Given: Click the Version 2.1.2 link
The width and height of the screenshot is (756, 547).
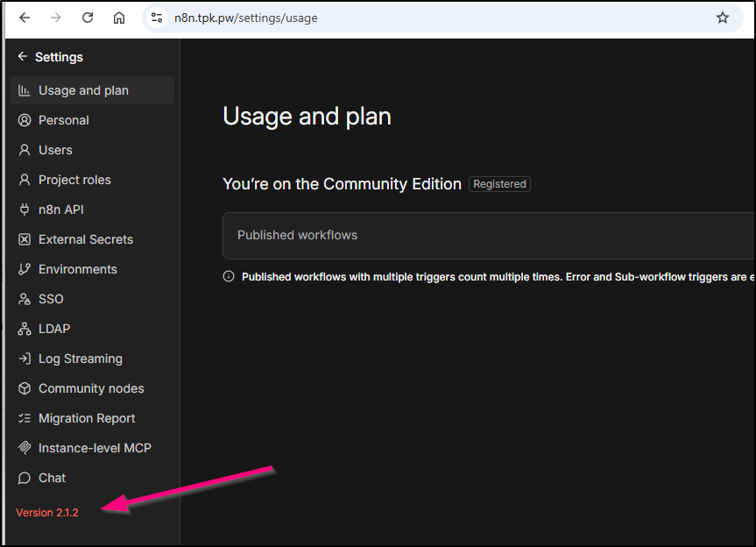Looking at the screenshot, I should (x=47, y=512).
